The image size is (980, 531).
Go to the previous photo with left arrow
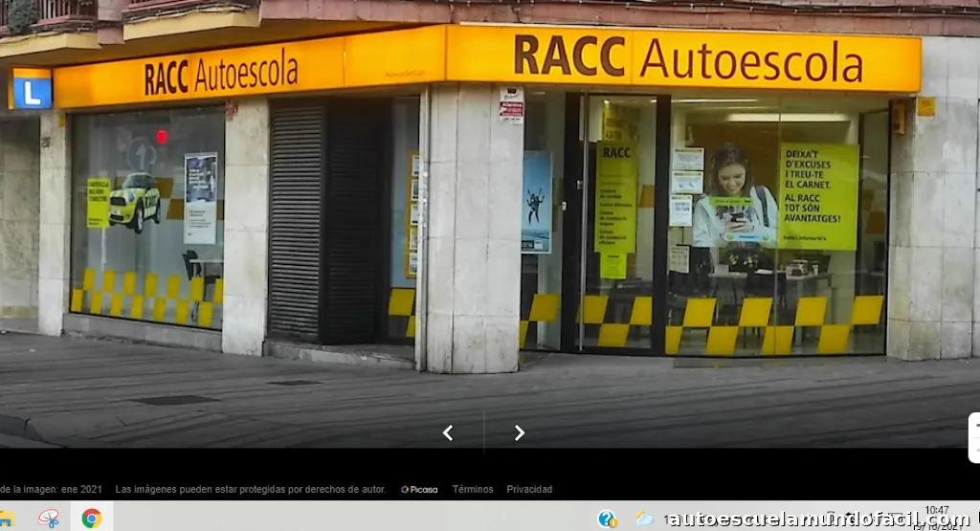447,433
